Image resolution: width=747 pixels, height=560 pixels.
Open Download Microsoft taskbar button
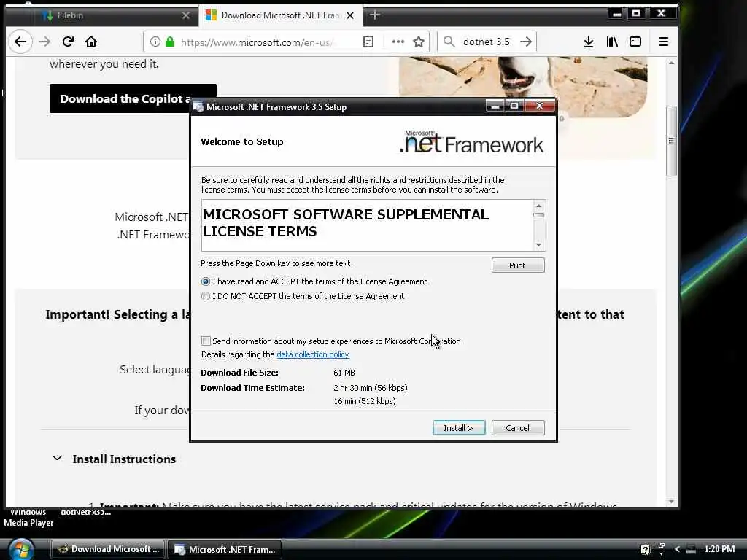point(108,549)
